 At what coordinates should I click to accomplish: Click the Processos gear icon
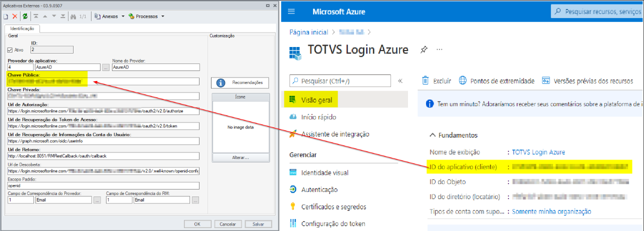(131, 16)
